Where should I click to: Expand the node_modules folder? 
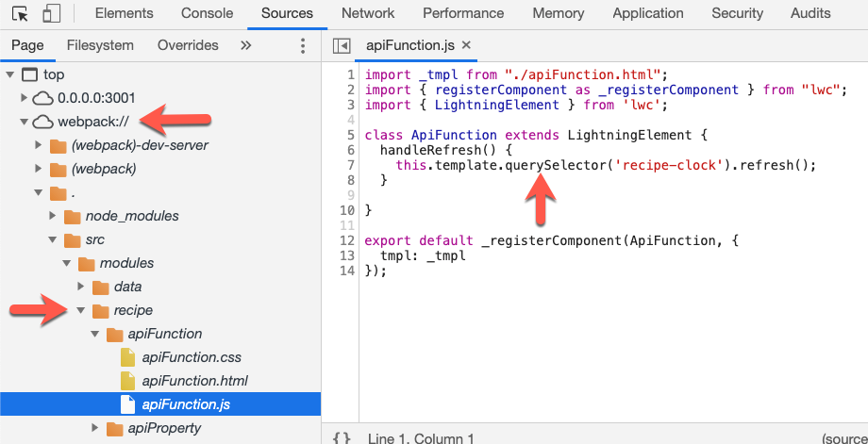click(x=54, y=216)
